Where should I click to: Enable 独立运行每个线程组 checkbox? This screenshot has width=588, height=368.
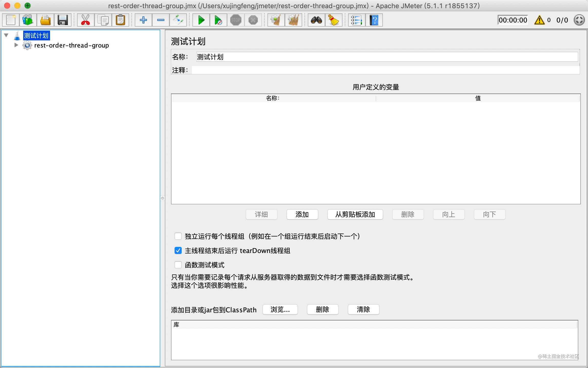(178, 236)
